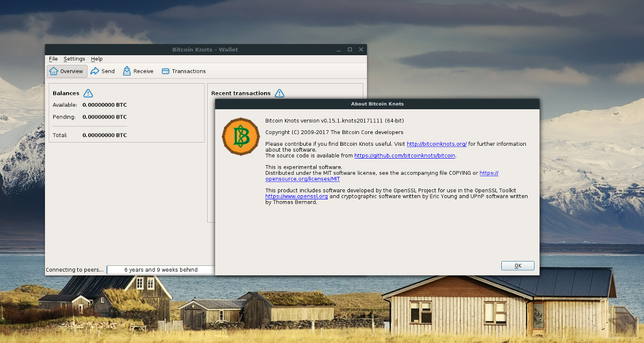644x343 pixels.
Task: Open the Send tab
Action: (103, 71)
